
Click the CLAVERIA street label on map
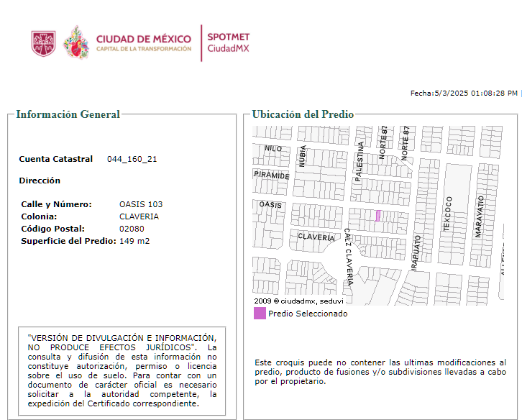coord(316,237)
